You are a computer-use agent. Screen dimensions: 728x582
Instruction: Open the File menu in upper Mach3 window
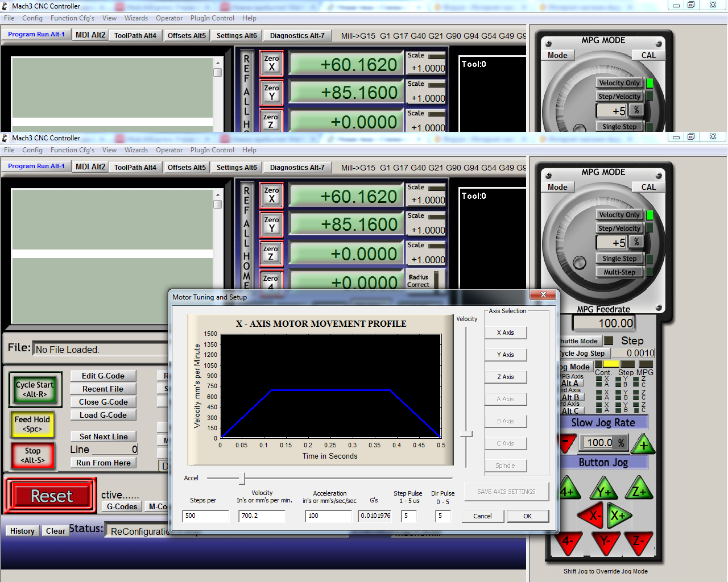point(9,18)
